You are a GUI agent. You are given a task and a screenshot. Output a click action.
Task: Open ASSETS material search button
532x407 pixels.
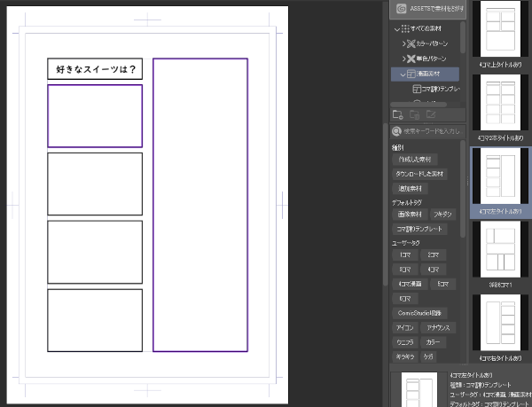pyautogui.click(x=428, y=9)
